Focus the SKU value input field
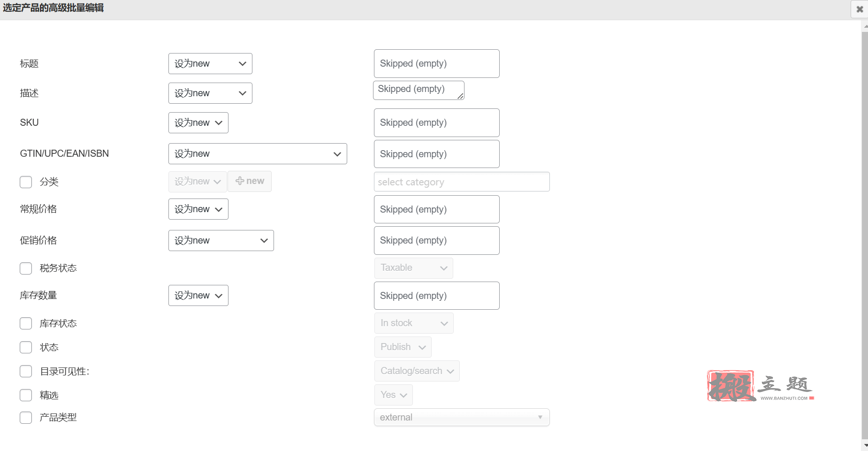The height and width of the screenshot is (451, 868). 437,122
